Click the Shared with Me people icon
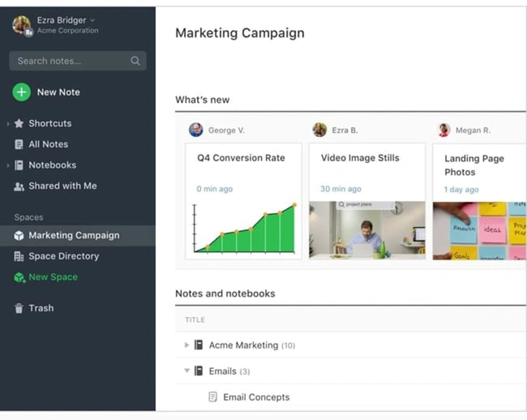The image size is (527, 420). pyautogui.click(x=19, y=186)
